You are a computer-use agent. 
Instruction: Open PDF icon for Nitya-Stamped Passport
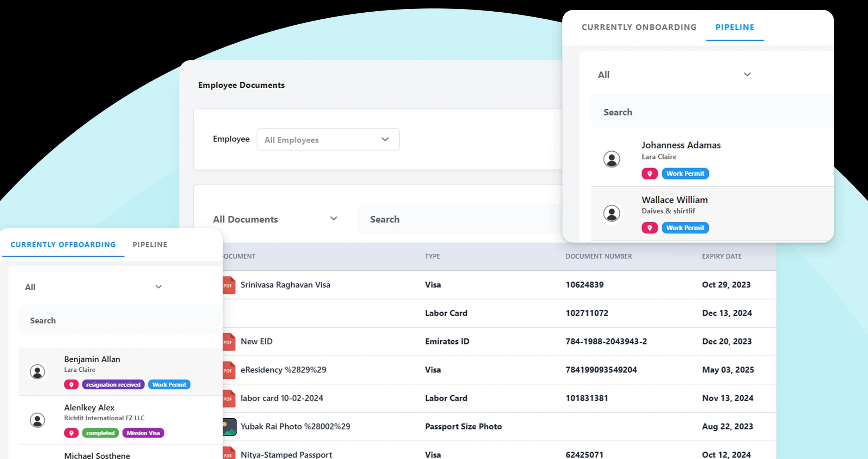[x=229, y=453]
